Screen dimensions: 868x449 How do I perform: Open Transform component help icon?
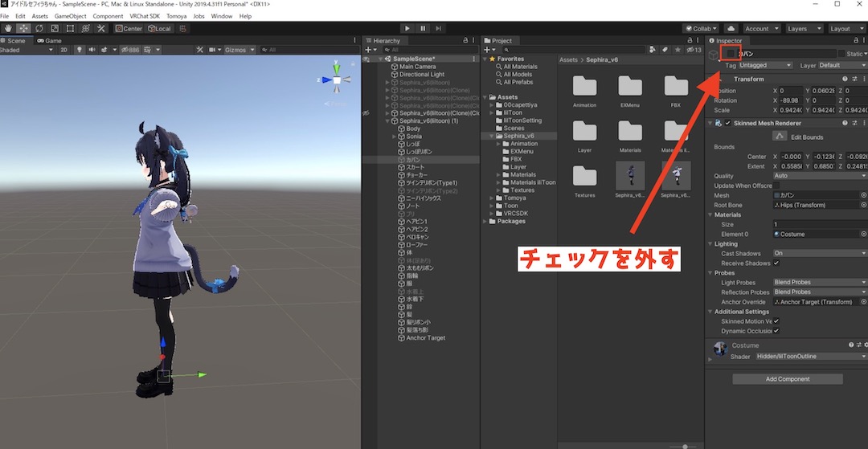845,79
